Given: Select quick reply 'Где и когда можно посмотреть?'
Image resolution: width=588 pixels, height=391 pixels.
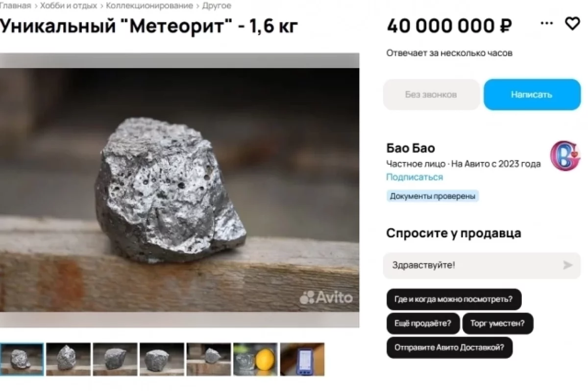Looking at the screenshot, I should click(x=454, y=299).
